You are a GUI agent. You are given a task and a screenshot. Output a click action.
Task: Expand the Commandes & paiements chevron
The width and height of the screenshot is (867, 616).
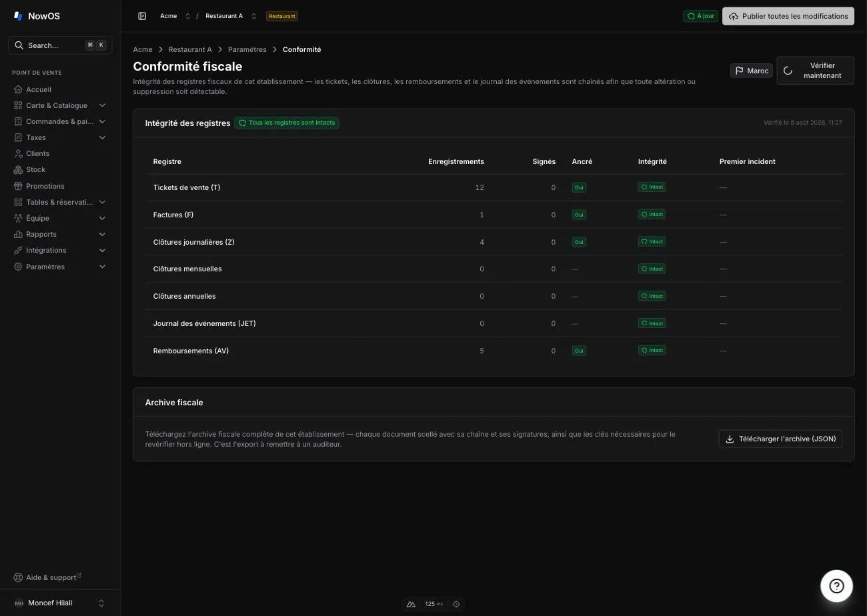[102, 121]
